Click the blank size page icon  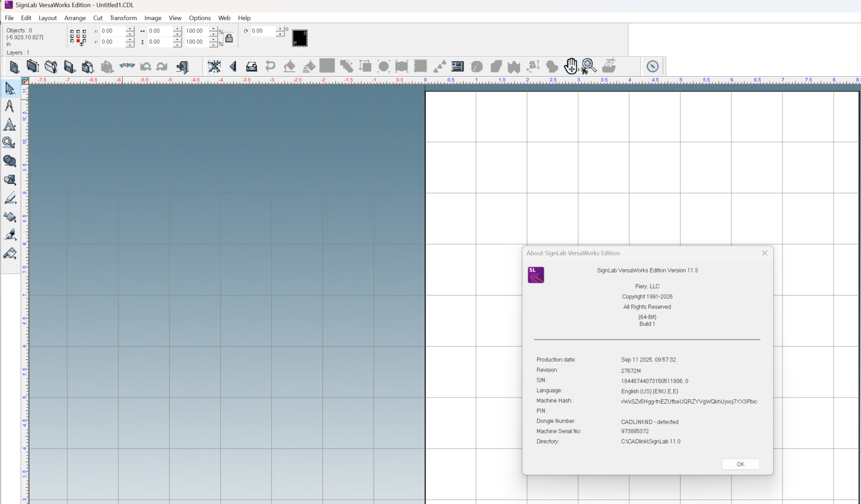point(33,66)
